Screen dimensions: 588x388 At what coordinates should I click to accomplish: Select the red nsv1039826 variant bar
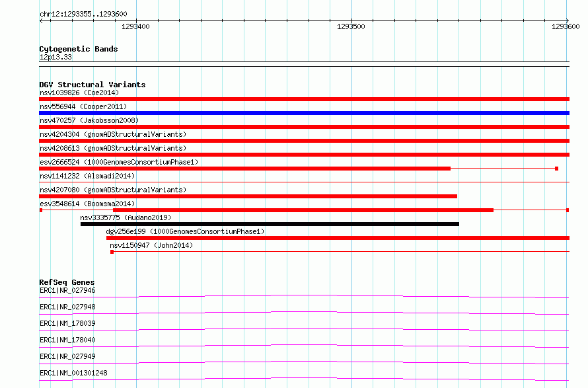pyautogui.click(x=304, y=99)
